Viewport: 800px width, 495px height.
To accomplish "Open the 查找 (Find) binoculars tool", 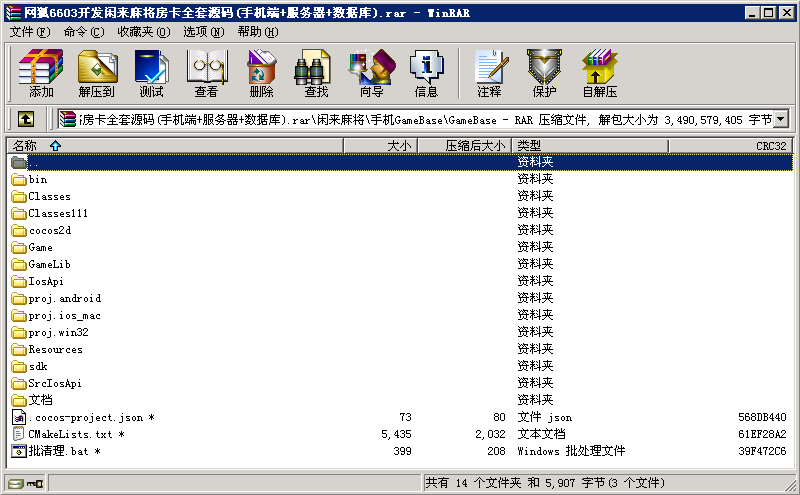I will click(x=316, y=73).
